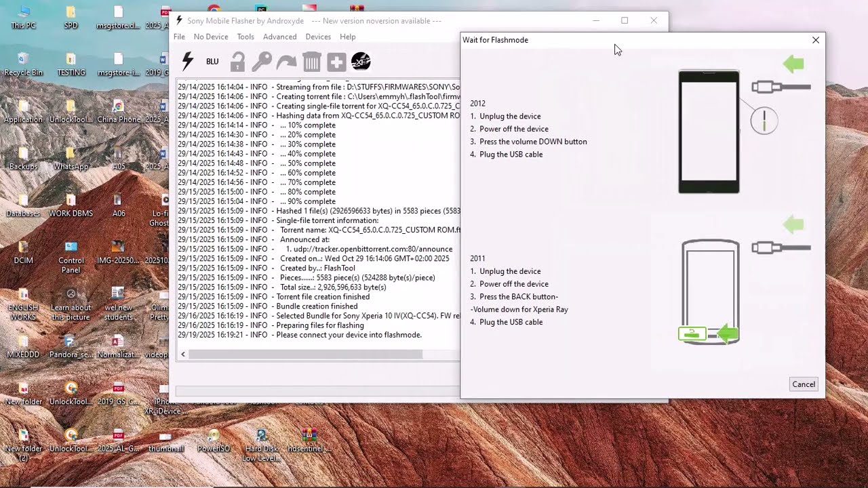Open the File menu
Viewport: 868px width, 488px height.
(x=179, y=37)
